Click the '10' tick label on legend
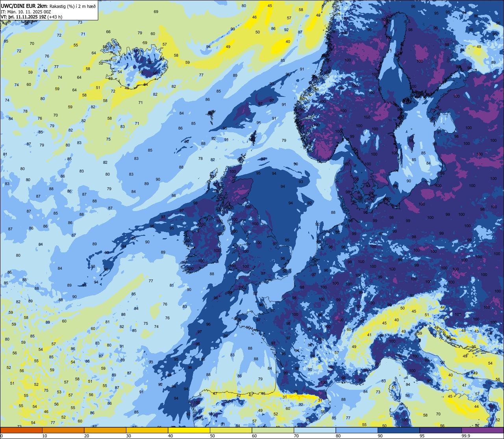Image resolution: width=504 pixels, height=439 pixels. pos(44,436)
